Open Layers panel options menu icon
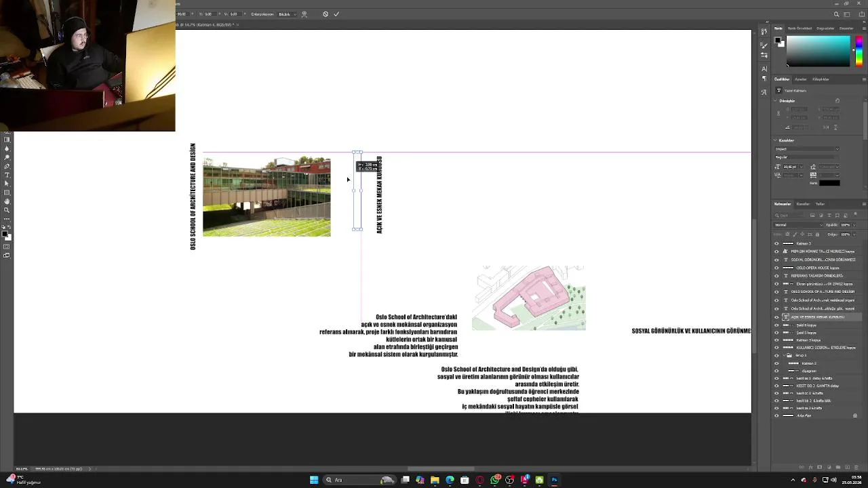 click(863, 203)
